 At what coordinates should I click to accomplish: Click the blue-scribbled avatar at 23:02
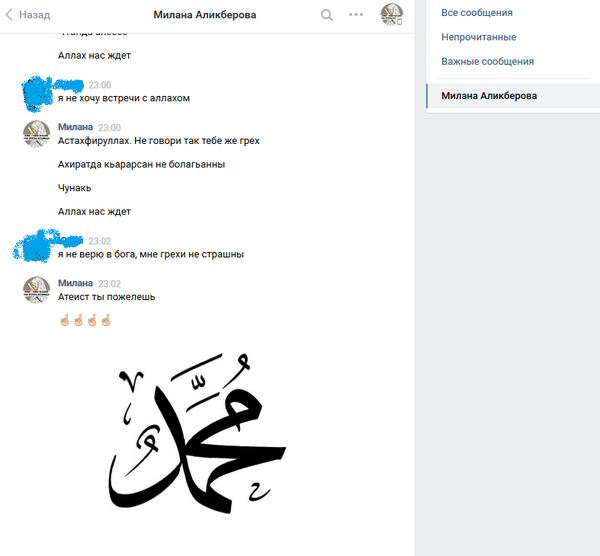(x=34, y=247)
